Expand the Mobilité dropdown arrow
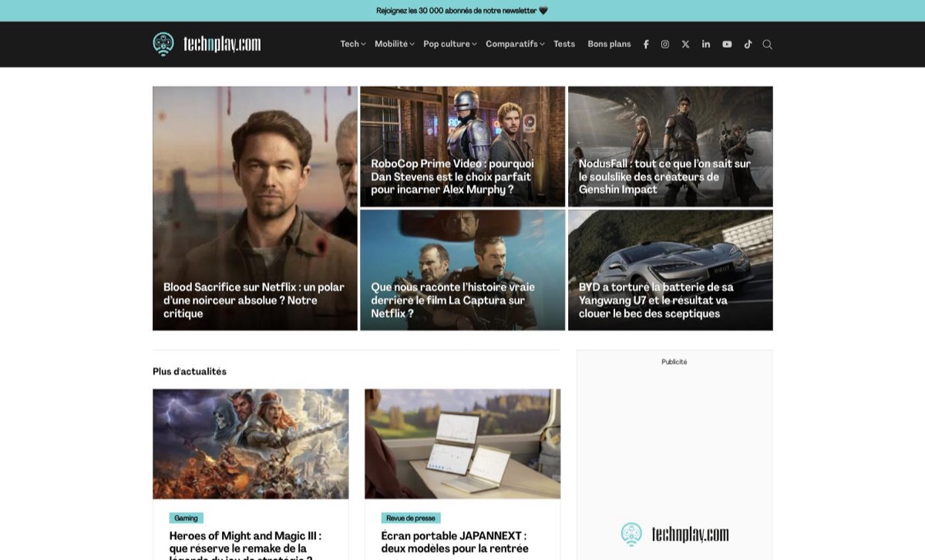The width and height of the screenshot is (925, 560). click(x=412, y=44)
